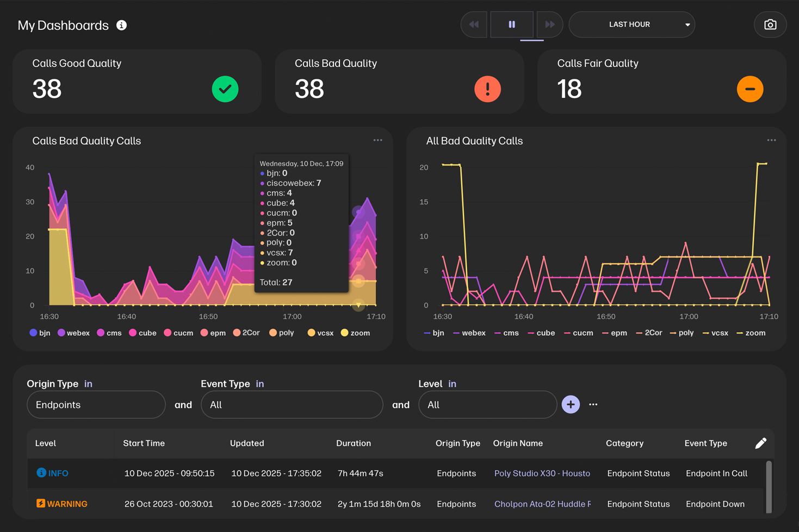The width and height of the screenshot is (799, 532).
Task: Take a snapshot with the camera icon
Action: pos(770,25)
